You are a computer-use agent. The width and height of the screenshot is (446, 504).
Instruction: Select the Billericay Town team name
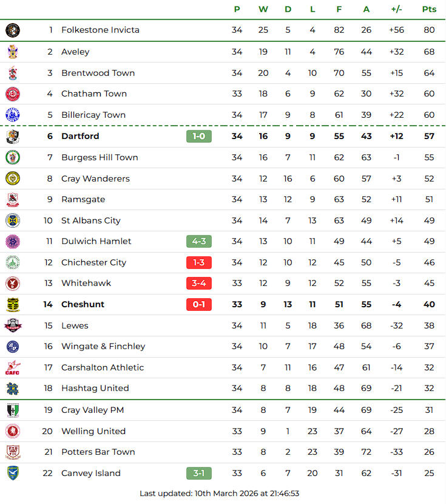pyautogui.click(x=93, y=115)
